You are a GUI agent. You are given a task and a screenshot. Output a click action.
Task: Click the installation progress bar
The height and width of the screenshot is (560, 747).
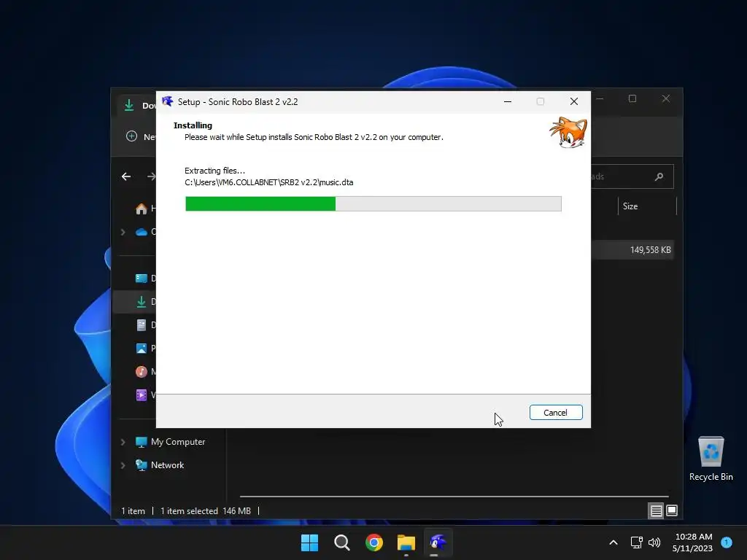click(x=373, y=203)
